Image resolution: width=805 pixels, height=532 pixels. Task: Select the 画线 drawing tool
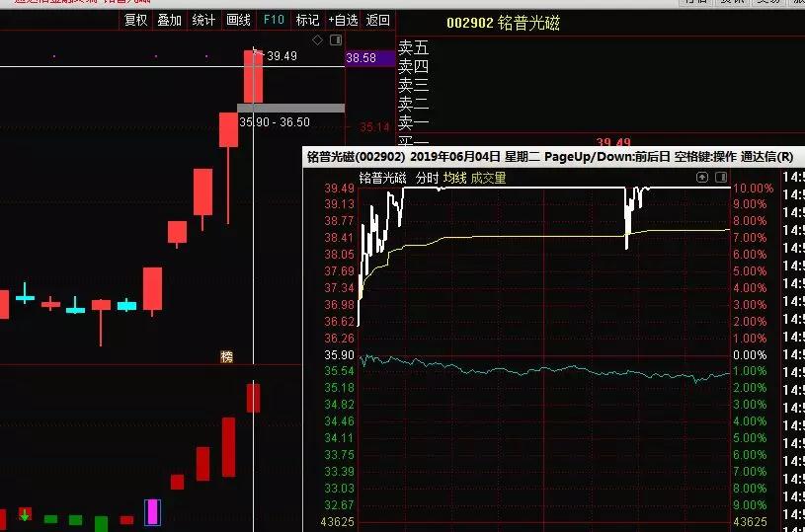tap(238, 20)
